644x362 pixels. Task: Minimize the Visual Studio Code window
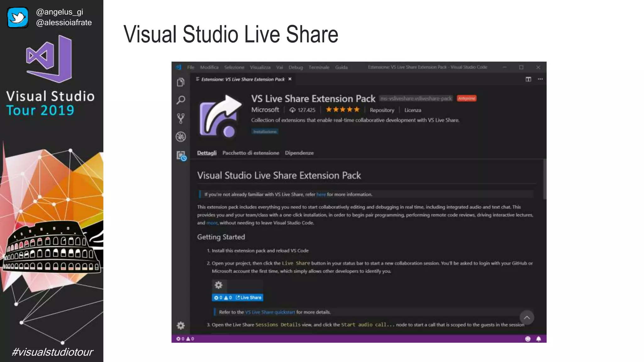[x=505, y=67]
